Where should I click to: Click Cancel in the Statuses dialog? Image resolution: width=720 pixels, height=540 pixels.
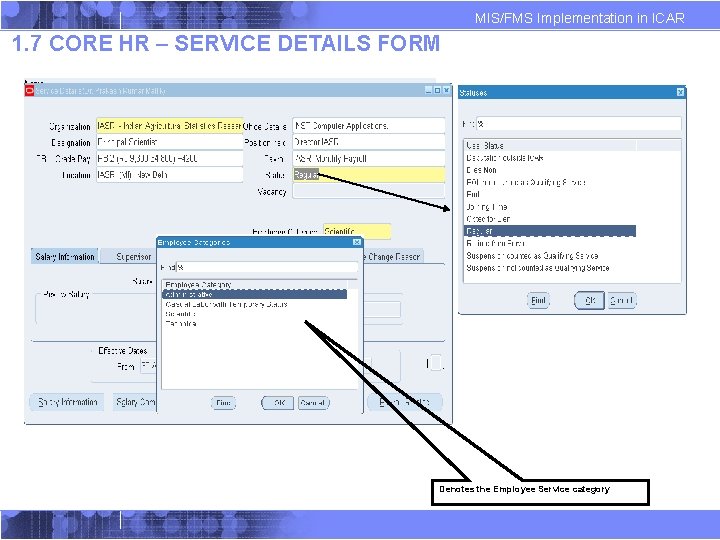coord(622,301)
